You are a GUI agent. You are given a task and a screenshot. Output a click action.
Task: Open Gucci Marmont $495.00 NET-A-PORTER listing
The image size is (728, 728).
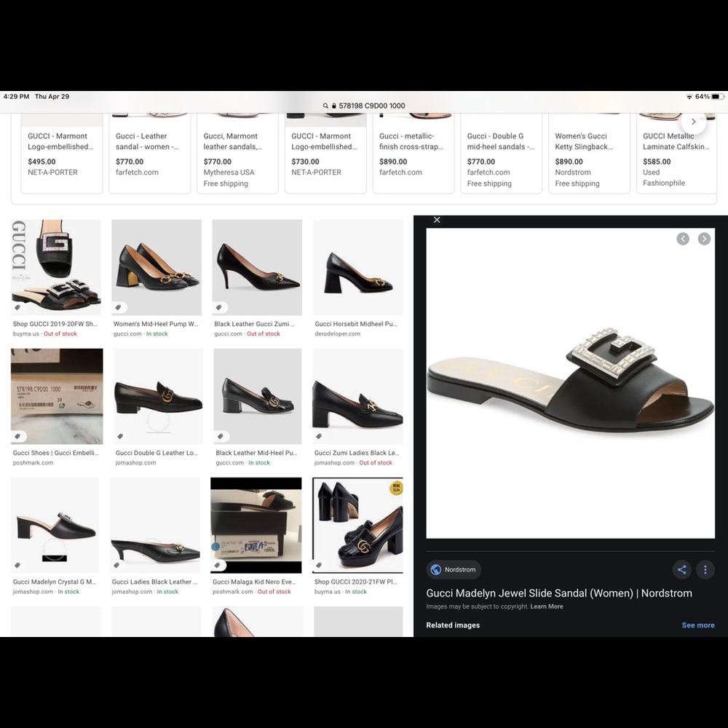coord(62,153)
